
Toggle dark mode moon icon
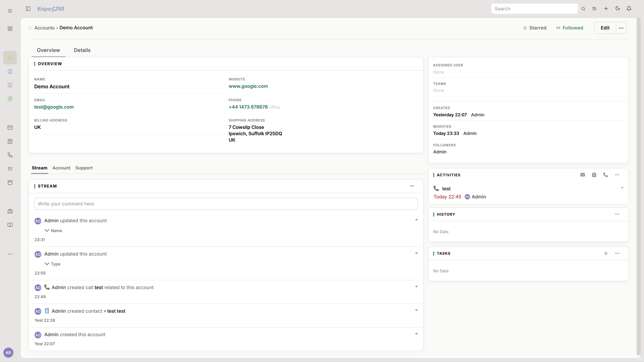pos(618,9)
